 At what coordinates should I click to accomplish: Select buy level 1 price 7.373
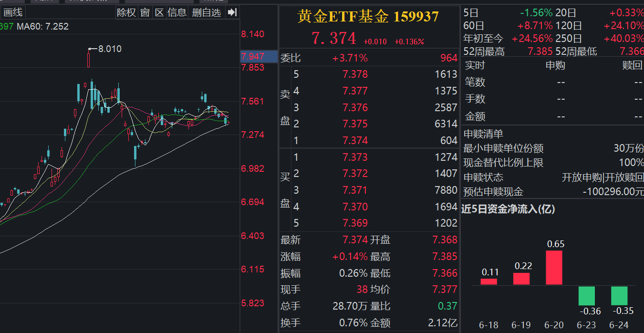point(355,157)
